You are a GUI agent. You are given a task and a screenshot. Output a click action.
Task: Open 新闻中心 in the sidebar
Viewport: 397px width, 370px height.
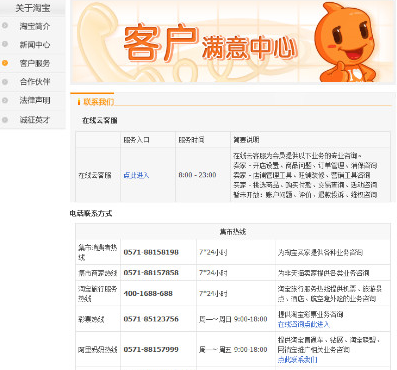click(35, 44)
